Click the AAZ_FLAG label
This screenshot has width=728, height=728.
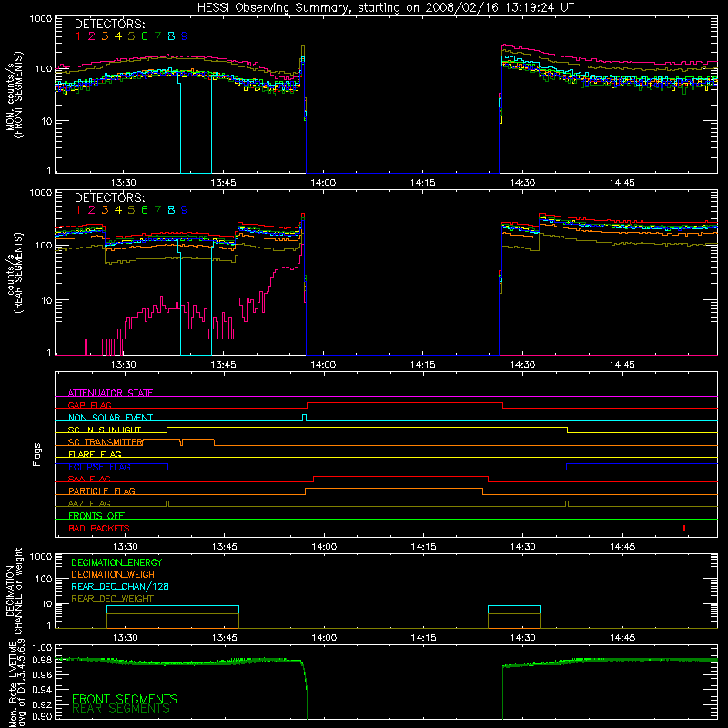click(x=89, y=503)
